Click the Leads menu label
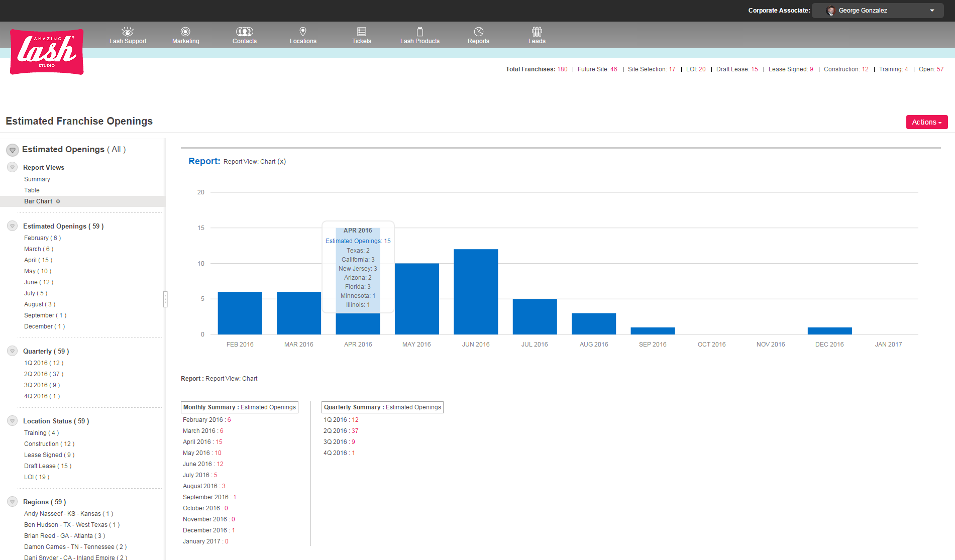Image resolution: width=955 pixels, height=560 pixels. pos(537,41)
